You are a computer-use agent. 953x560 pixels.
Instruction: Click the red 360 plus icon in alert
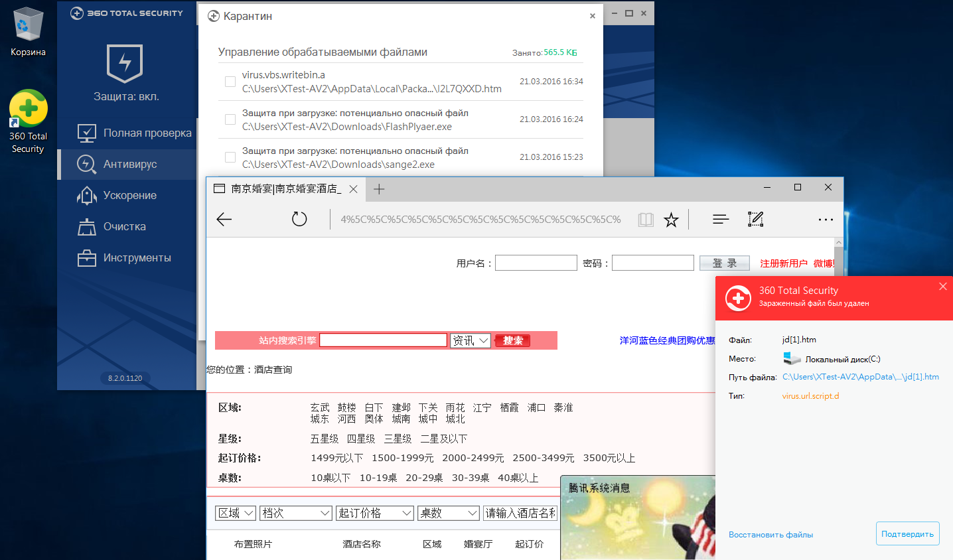(738, 298)
